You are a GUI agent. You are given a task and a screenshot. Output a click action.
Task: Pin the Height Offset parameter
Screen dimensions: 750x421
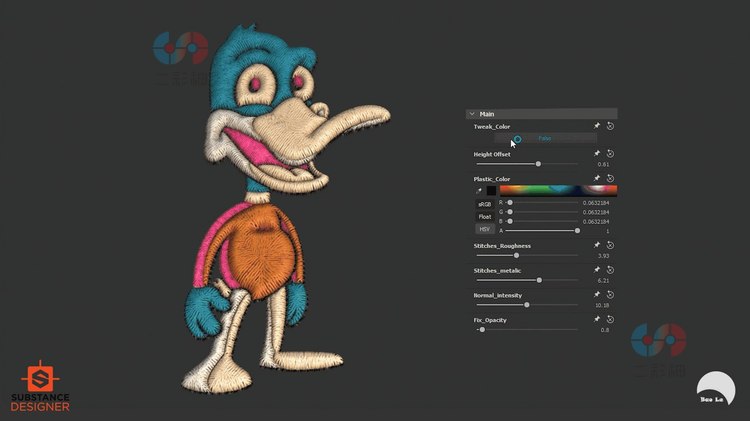click(x=596, y=154)
